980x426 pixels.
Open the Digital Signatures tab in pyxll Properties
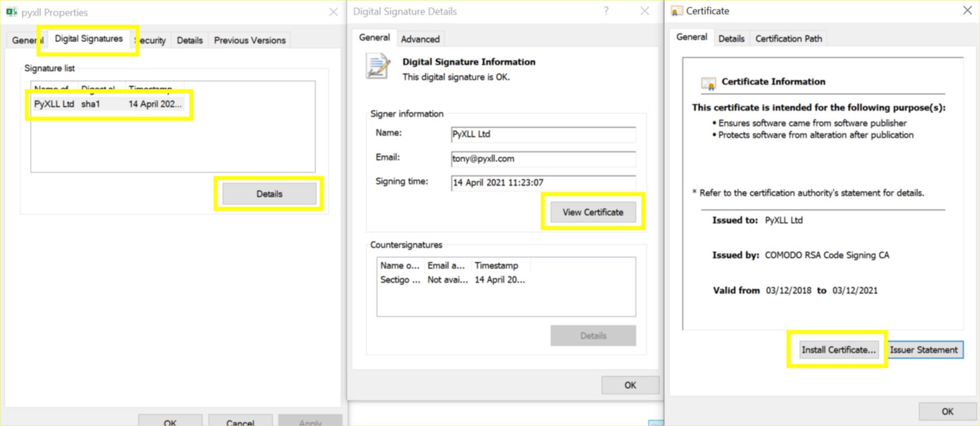[89, 39]
